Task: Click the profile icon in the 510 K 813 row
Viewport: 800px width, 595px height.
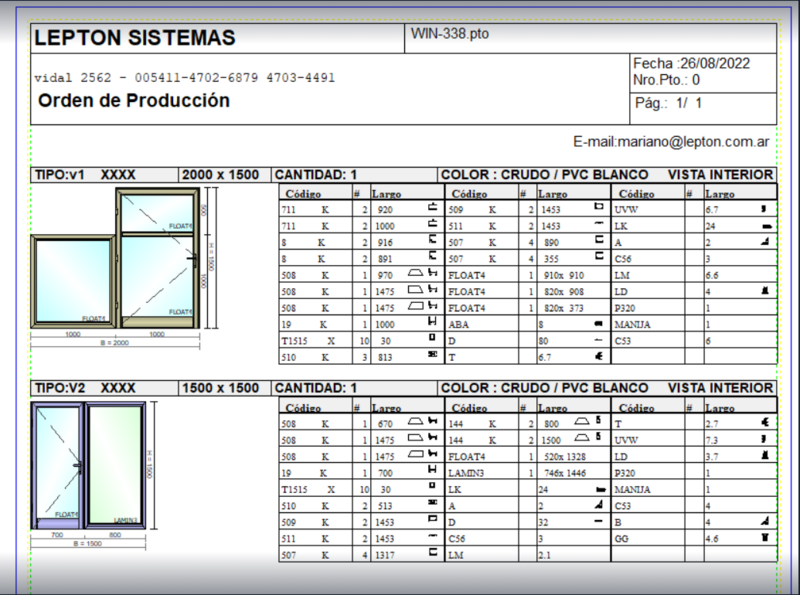Action: pos(432,354)
